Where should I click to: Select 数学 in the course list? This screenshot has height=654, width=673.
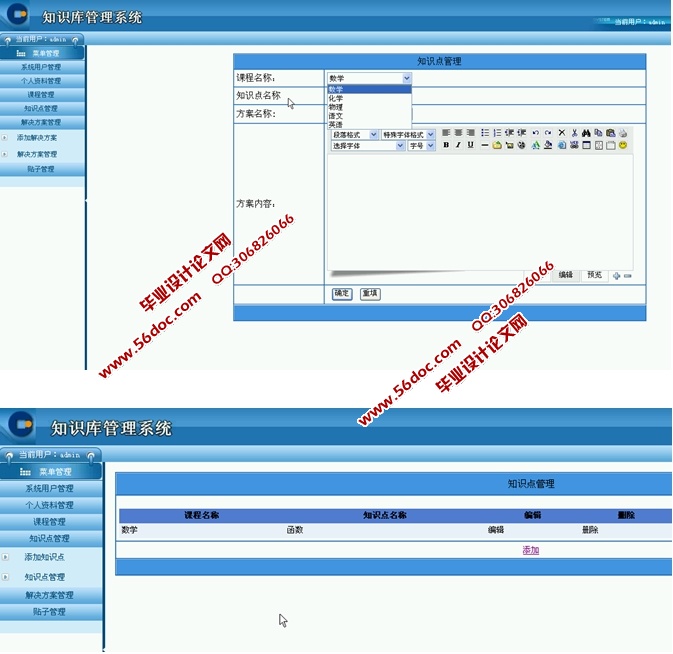point(369,89)
